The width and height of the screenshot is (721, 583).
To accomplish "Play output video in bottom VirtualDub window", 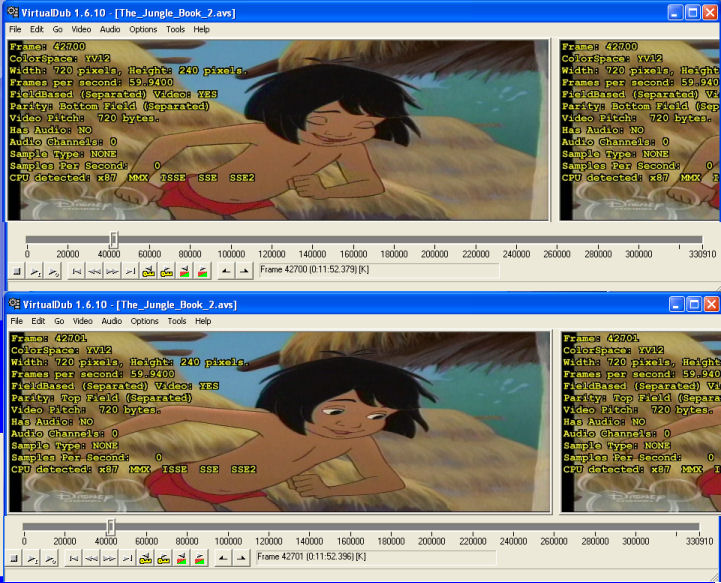I will point(51,558).
